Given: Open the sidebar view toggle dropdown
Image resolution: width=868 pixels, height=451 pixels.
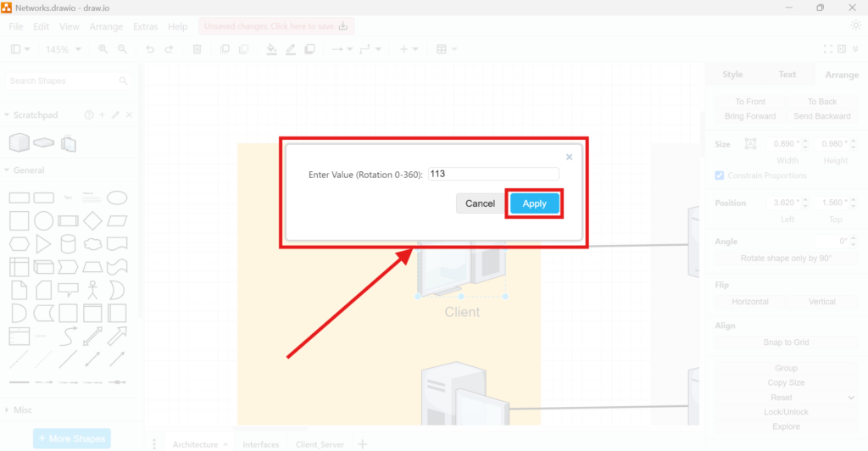Looking at the screenshot, I should [x=20, y=49].
